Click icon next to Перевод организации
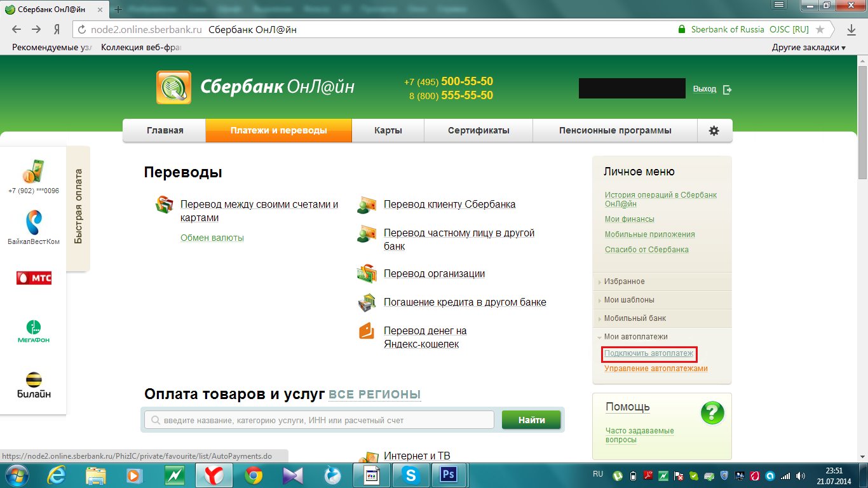868x488 pixels. tap(367, 274)
